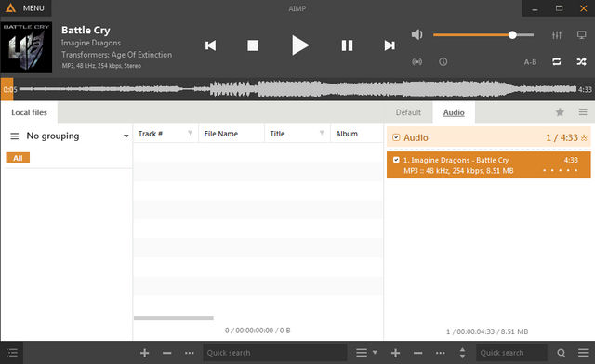Toggle the Audio group checkbox
Screen dimensions: 595x364
tap(396, 137)
